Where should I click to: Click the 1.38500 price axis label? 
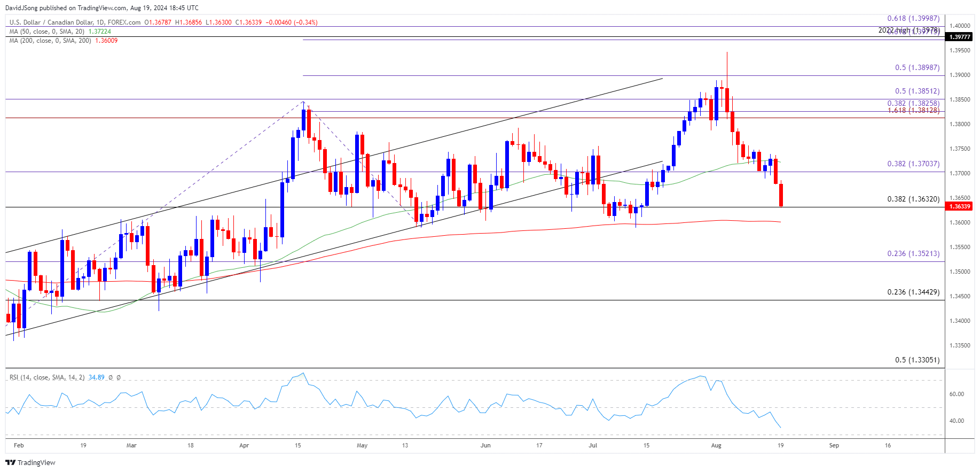[960, 99]
